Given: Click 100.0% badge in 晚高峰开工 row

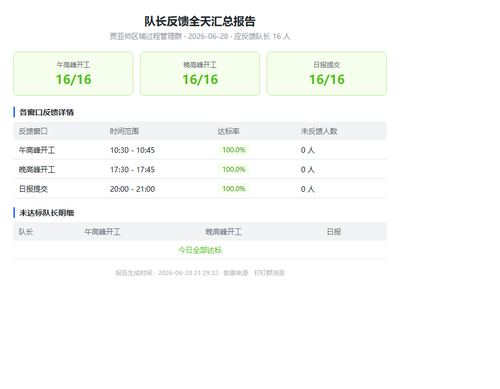Looking at the screenshot, I should click(234, 169).
